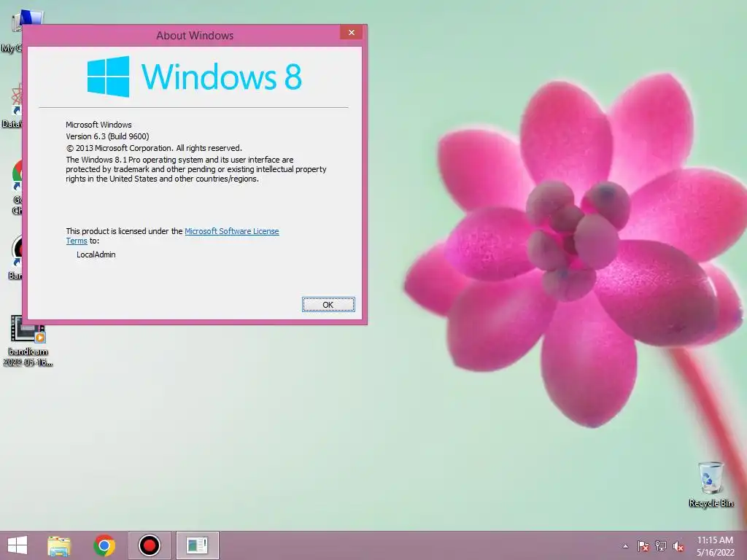The image size is (747, 560).
Task: Select the About Windows taskbar button
Action: click(197, 545)
